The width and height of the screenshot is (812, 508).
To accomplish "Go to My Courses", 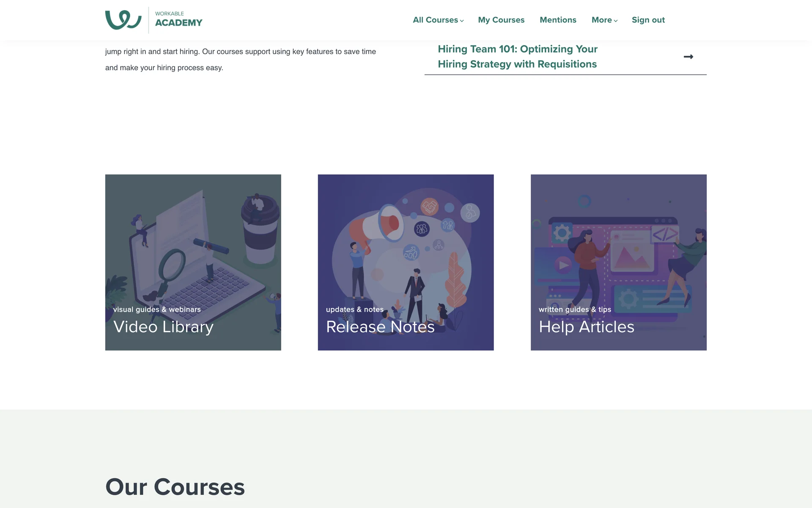I will pos(501,20).
